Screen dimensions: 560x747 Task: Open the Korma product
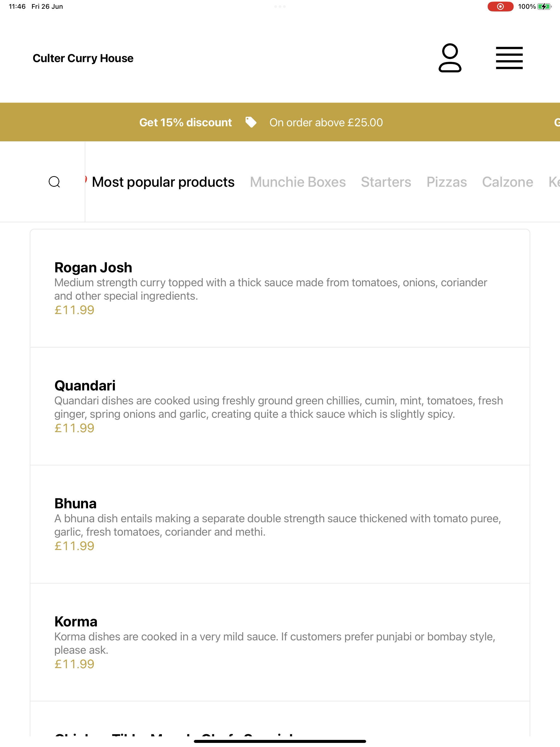pyautogui.click(x=280, y=642)
